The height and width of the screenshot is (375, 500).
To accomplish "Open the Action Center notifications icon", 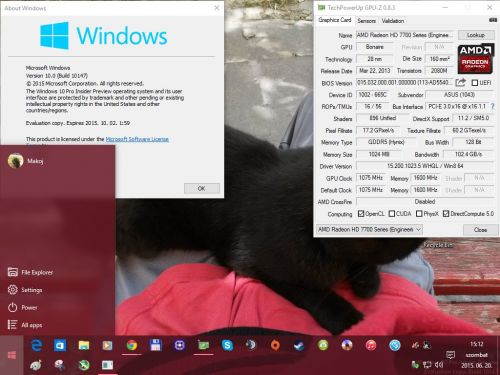I will [450, 355].
